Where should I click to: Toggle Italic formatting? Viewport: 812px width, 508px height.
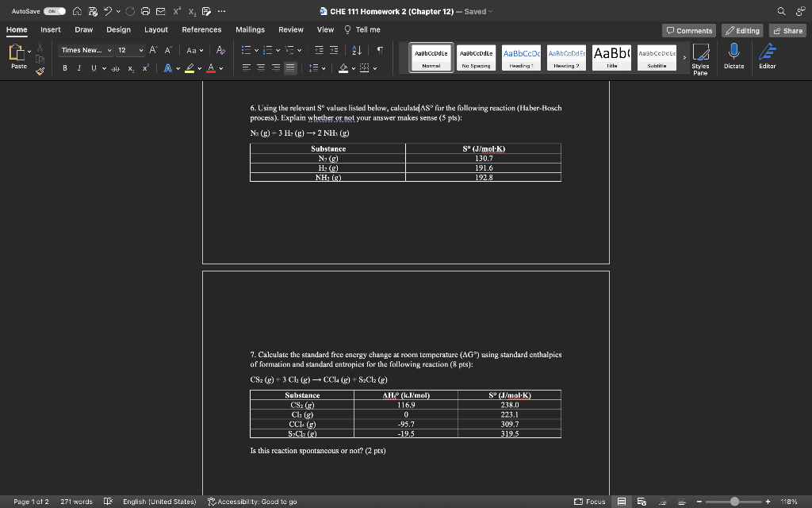click(x=79, y=68)
